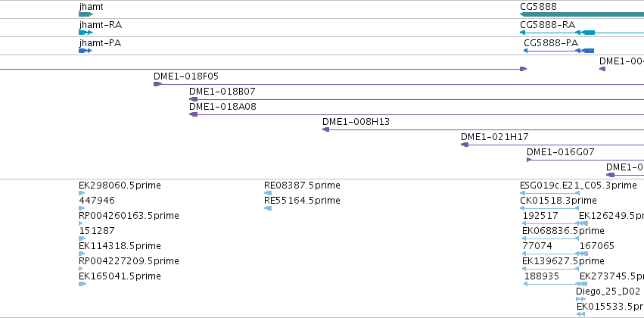This screenshot has width=644, height=318.
Task: Click the EK298060.5prime EST glyph
Action: (82, 193)
